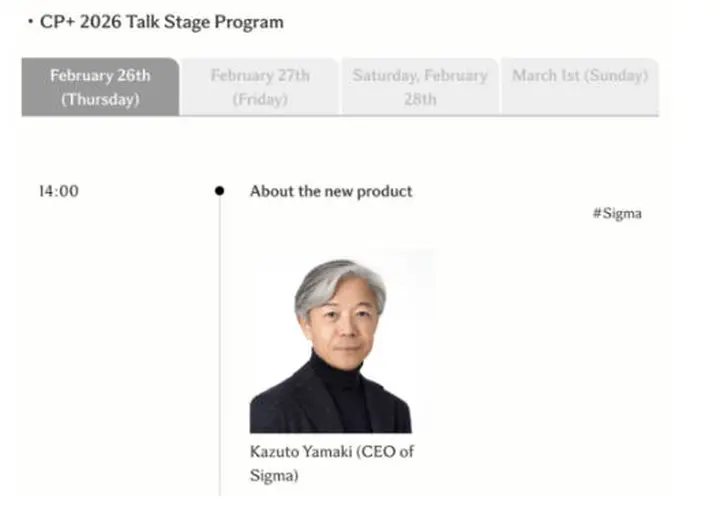Open the Saturday, February 28th tab
Screen dimensions: 720x511
pos(420,87)
